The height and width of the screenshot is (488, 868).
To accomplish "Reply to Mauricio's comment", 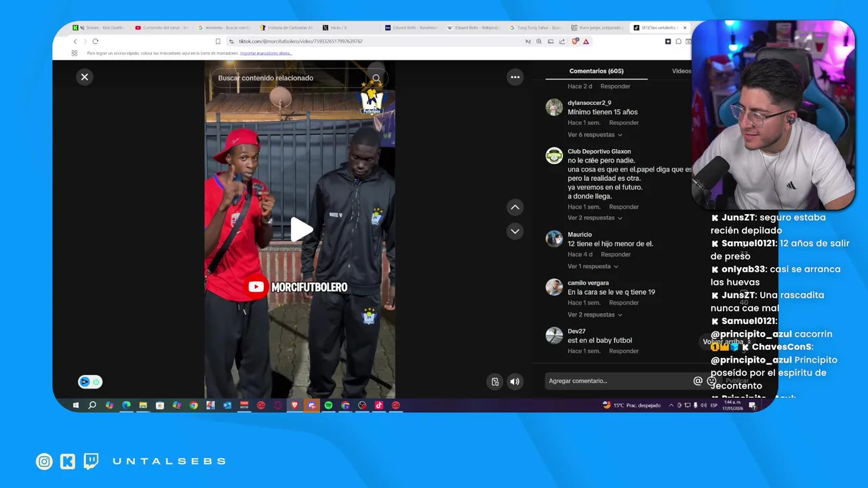I will (616, 254).
